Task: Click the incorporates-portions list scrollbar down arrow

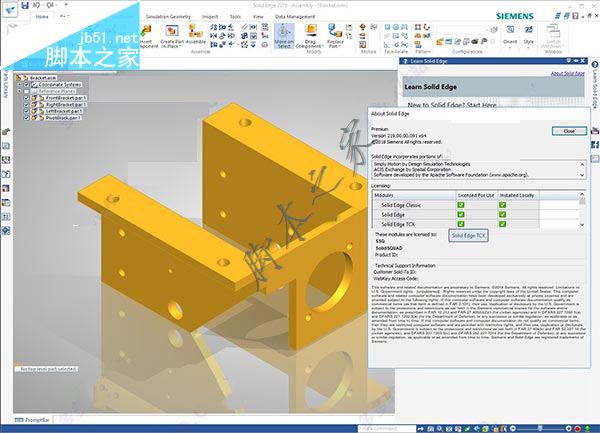Action: tap(582, 175)
